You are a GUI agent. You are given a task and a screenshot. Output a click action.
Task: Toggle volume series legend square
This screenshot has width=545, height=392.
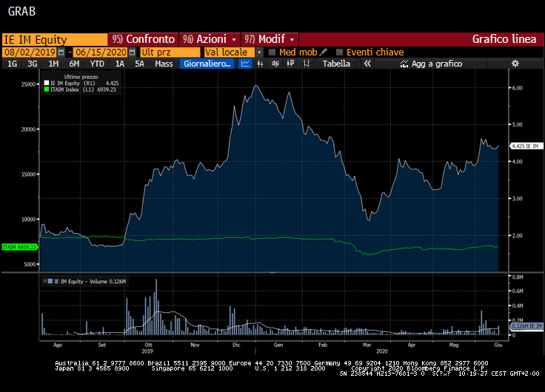[x=48, y=281]
